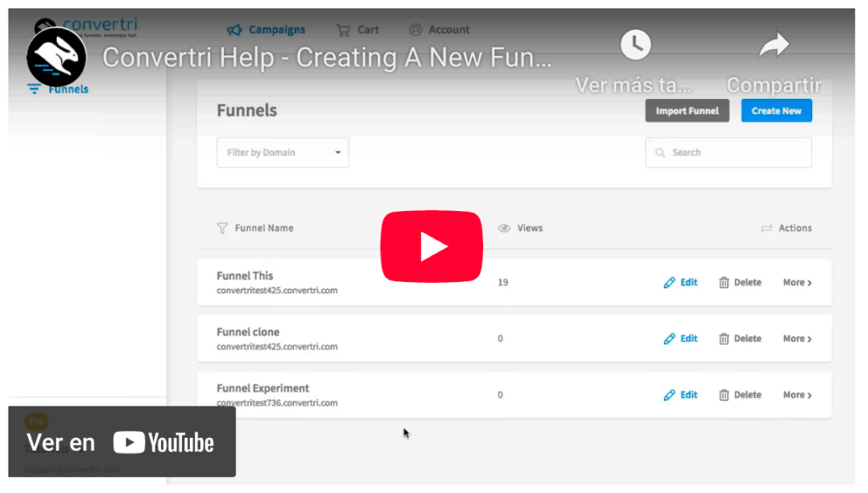
Task: Click Edit pencil for Funnel This
Action: (x=670, y=283)
